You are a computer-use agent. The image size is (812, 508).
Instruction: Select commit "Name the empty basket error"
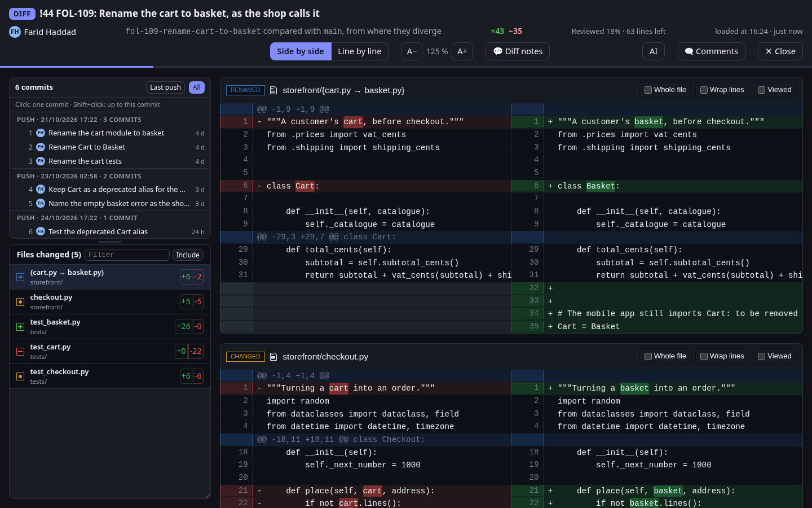point(110,204)
